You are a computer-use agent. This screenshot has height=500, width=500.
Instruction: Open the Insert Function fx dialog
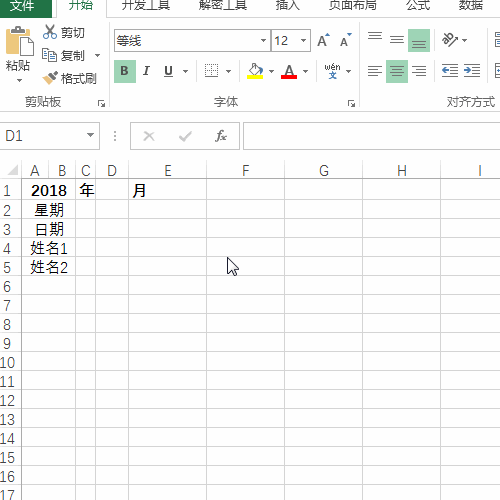coord(221,136)
